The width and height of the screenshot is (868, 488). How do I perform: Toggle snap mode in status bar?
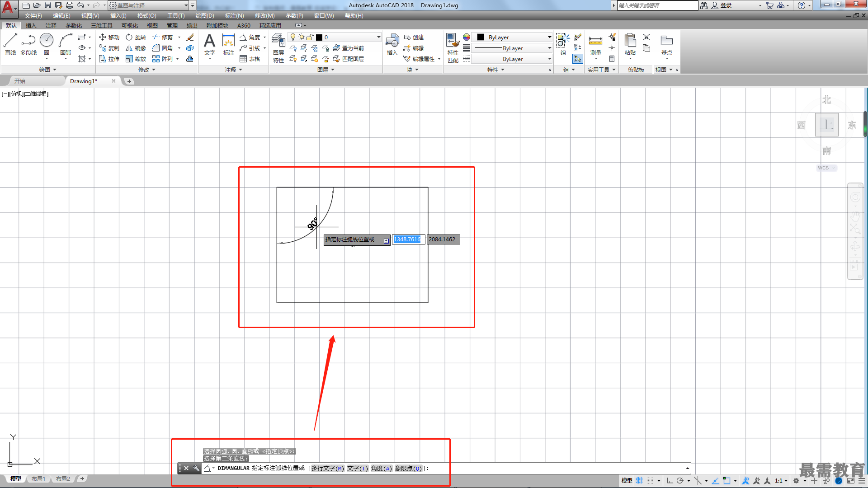click(x=650, y=481)
